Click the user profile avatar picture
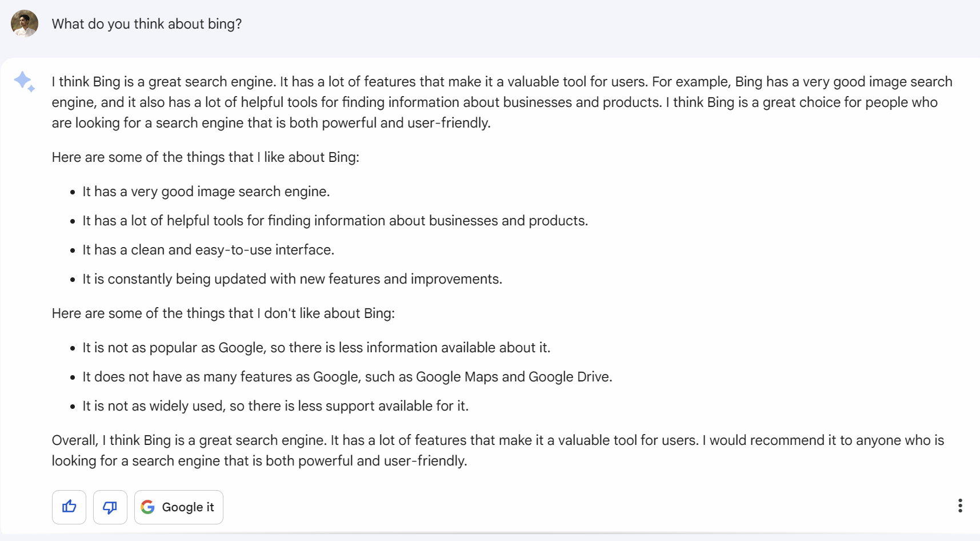This screenshot has width=980, height=541. point(25,23)
